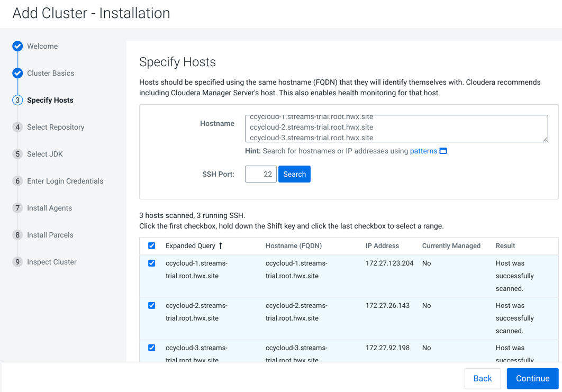Deselect the ccycloud-3 host checkbox
The image size is (562, 392).
click(152, 348)
